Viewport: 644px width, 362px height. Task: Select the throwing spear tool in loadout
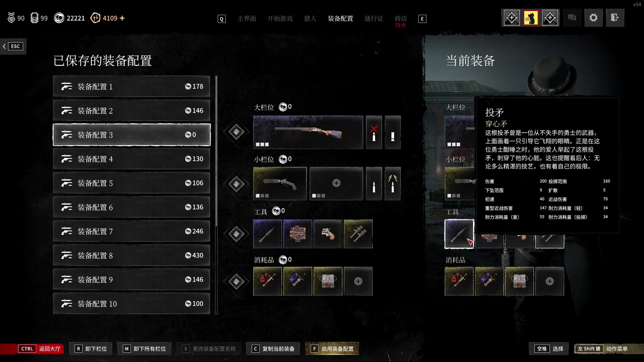click(267, 234)
